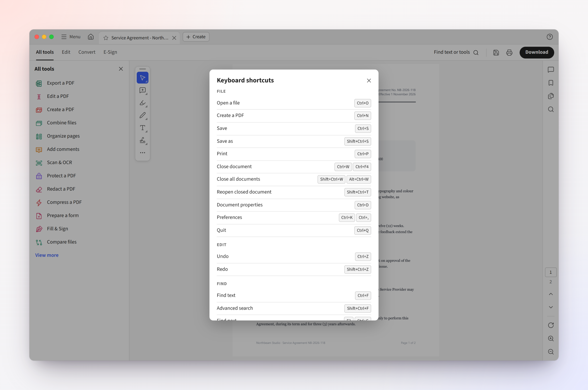Open Redact a PDF tool
The width and height of the screenshot is (588, 390).
pos(79,189)
